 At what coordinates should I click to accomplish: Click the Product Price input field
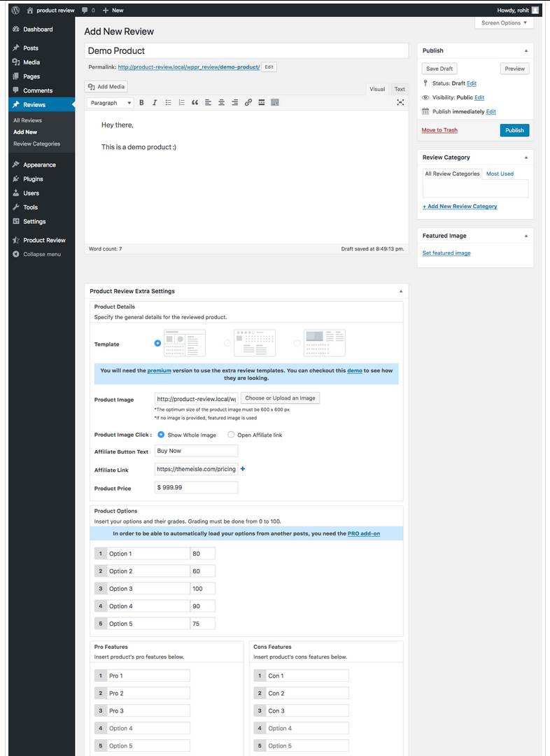pos(196,487)
